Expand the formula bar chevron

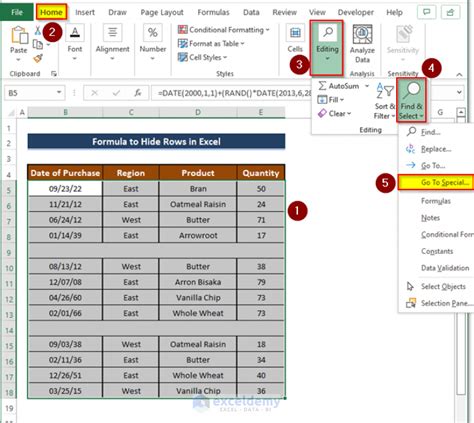459,92
